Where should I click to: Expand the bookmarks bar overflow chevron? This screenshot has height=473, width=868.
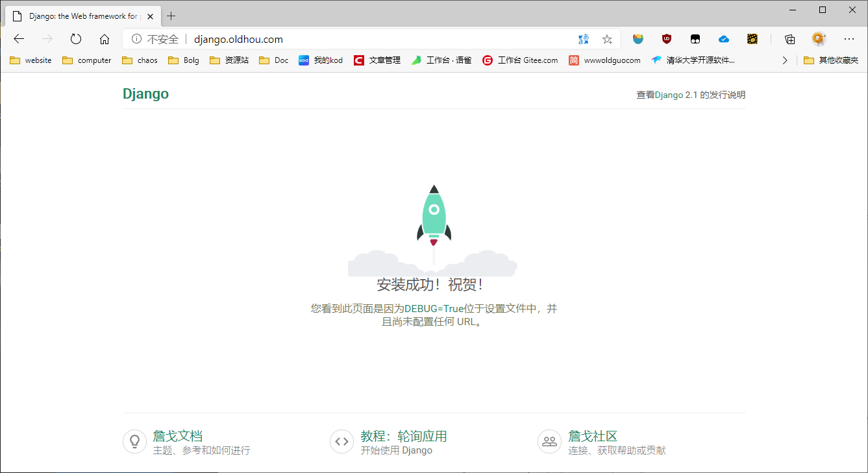click(x=784, y=60)
